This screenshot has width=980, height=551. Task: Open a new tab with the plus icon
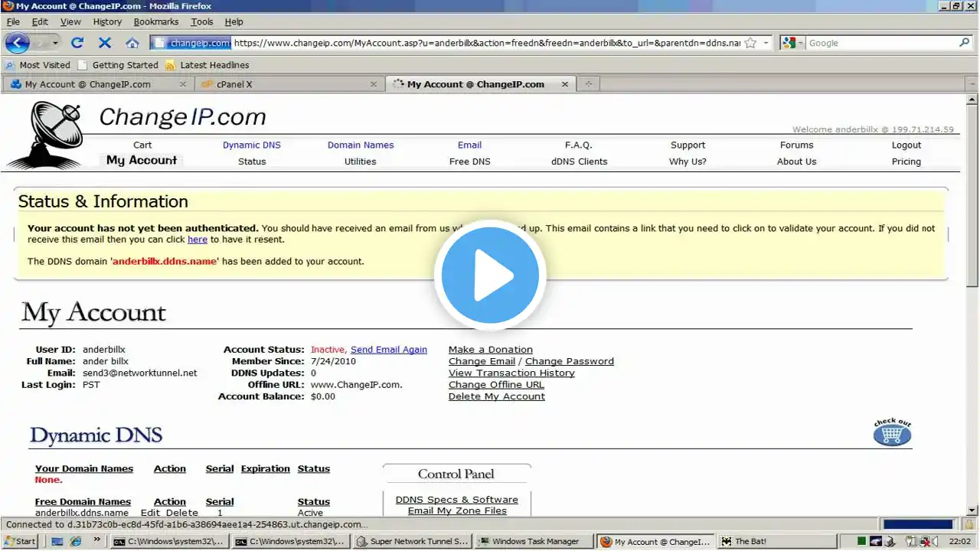tap(588, 84)
